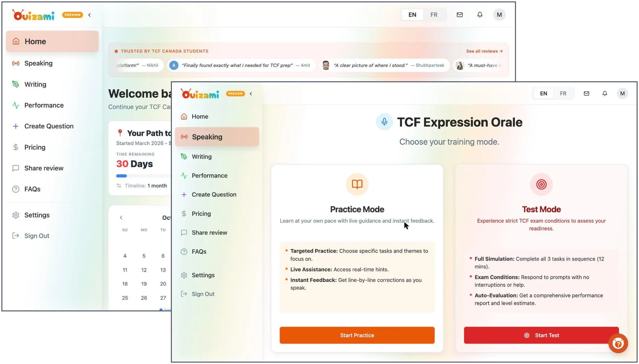This screenshot has height=364, width=639.
Task: Start Practice with the orange button
Action: pyautogui.click(x=357, y=335)
